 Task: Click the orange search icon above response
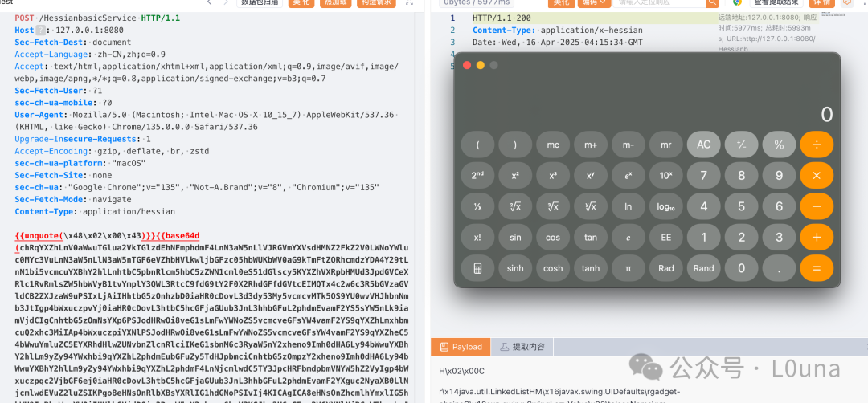click(x=712, y=2)
